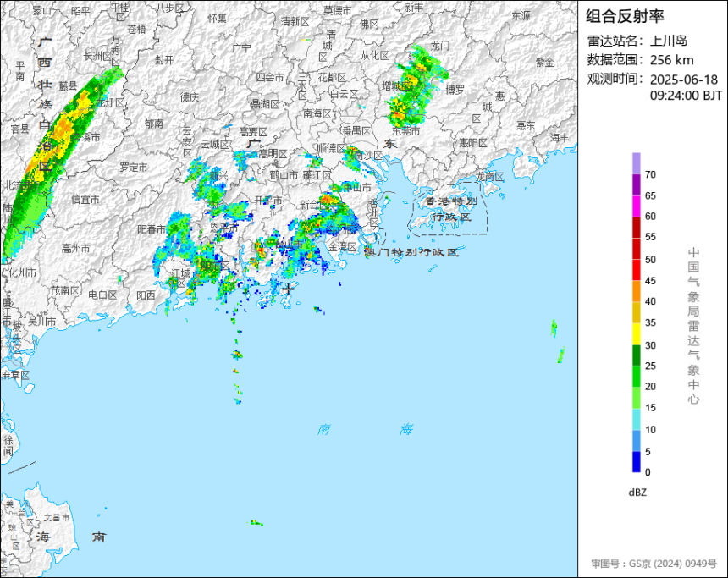Click the 香港特别行政区 map label
The width and height of the screenshot is (728, 578).
(451, 209)
